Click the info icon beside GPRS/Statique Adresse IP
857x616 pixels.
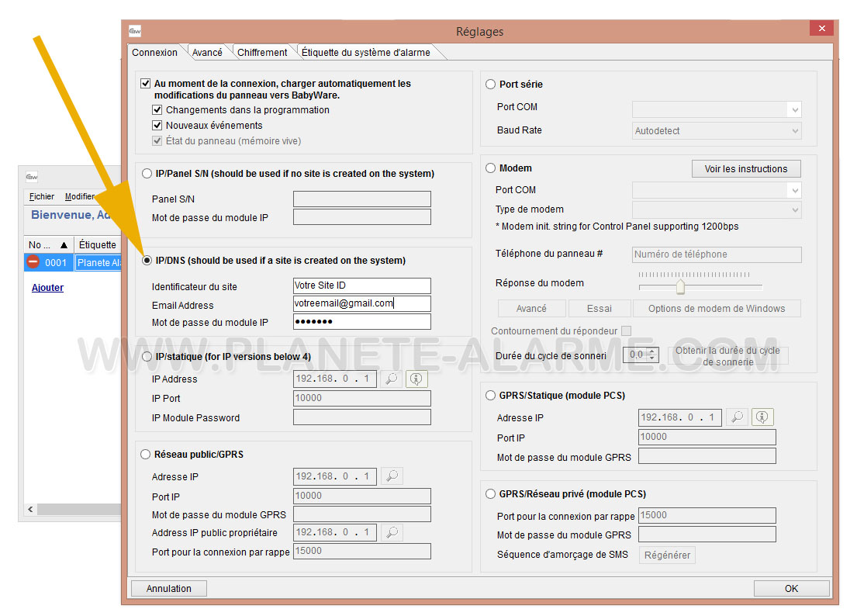pos(762,417)
